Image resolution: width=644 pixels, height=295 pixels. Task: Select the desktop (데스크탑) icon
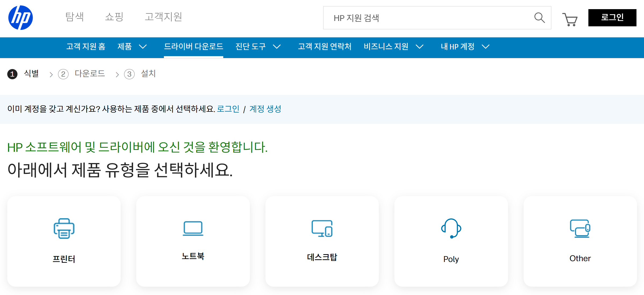322,228
